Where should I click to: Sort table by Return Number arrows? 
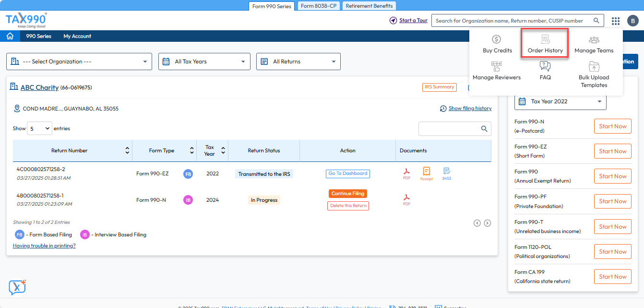point(127,150)
